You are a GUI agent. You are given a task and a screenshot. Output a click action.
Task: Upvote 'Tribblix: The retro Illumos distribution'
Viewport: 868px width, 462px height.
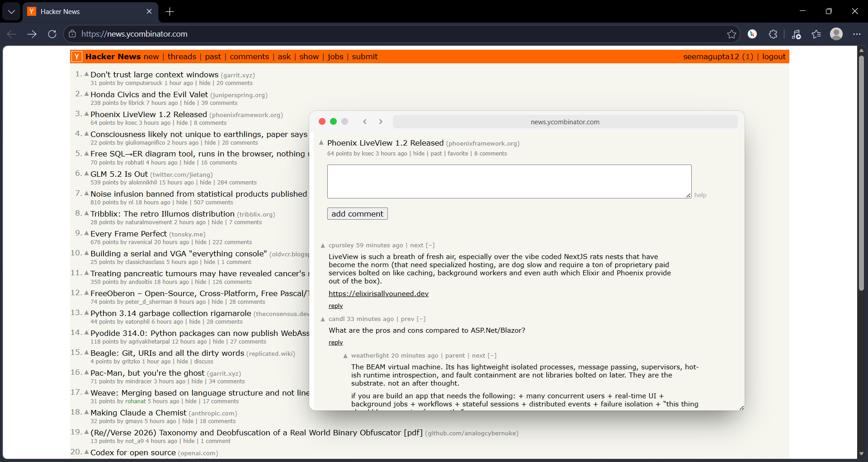86,213
